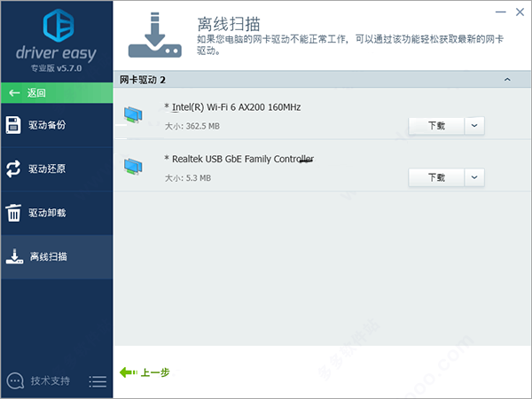Close the Driver Easy window
The width and height of the screenshot is (532, 399).
520,12
